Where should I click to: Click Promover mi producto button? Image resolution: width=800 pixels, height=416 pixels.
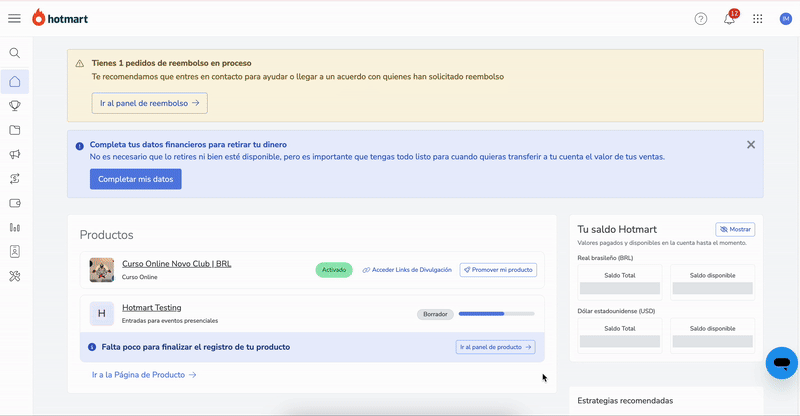[498, 270]
